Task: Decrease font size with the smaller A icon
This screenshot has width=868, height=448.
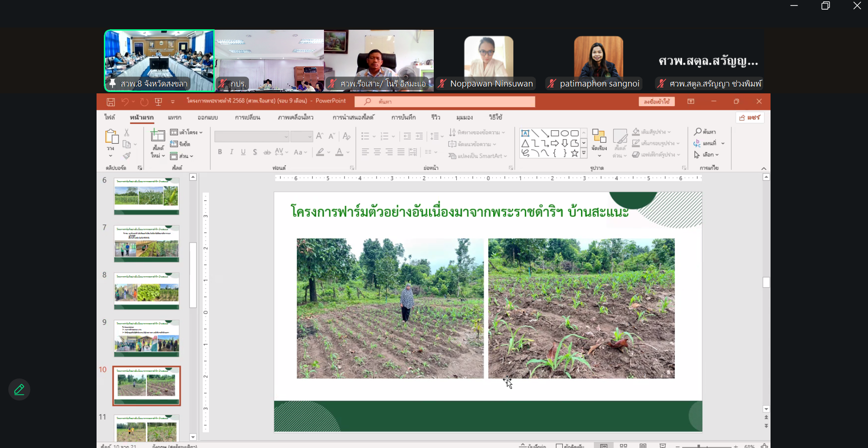Action: (x=332, y=136)
